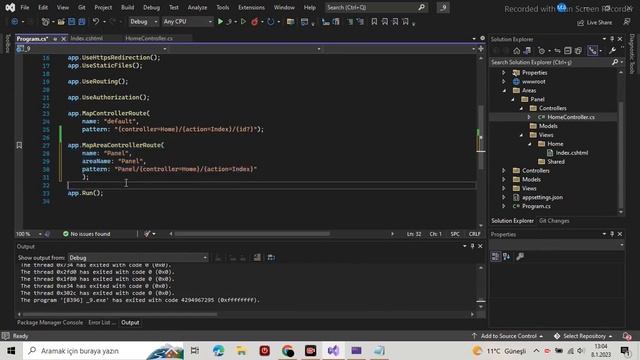Open Visual Studio from the Windows taskbar
Image resolution: width=640 pixels, height=360 pixels.
point(333,351)
